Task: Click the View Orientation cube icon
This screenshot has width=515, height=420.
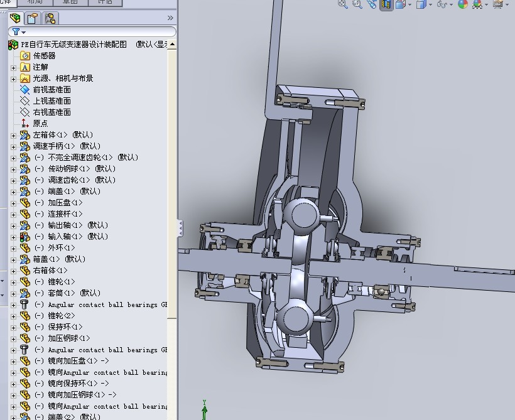Action: (400, 4)
